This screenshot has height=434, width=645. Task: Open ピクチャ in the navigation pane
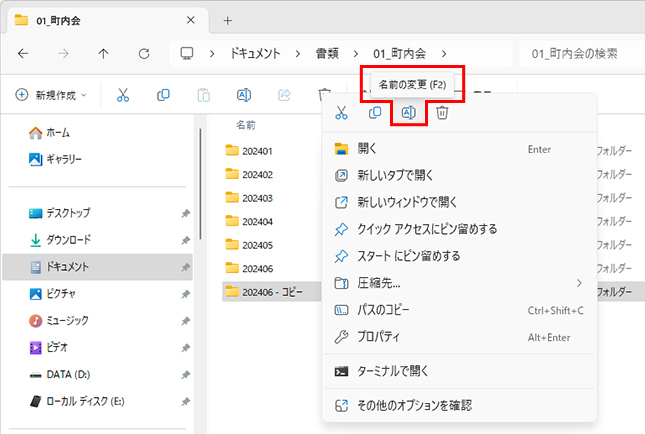(97, 294)
